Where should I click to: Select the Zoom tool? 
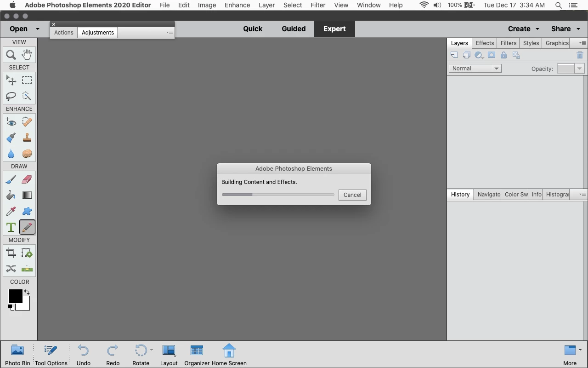coord(11,55)
